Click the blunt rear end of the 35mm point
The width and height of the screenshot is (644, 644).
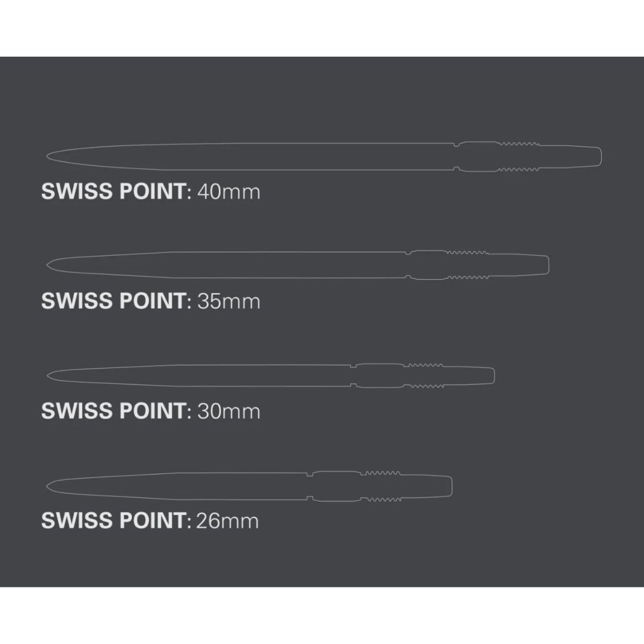coord(546,265)
